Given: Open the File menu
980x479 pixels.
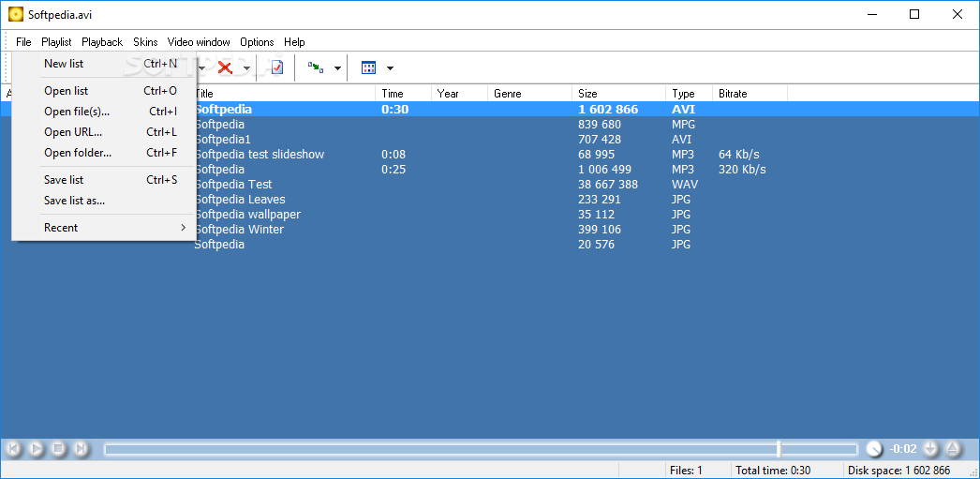Looking at the screenshot, I should (23, 42).
